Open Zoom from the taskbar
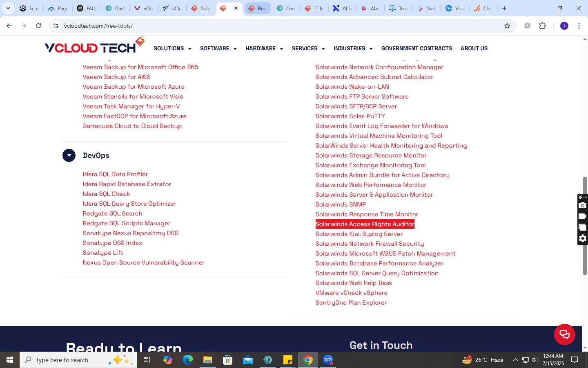The width and height of the screenshot is (588, 368). click(328, 360)
